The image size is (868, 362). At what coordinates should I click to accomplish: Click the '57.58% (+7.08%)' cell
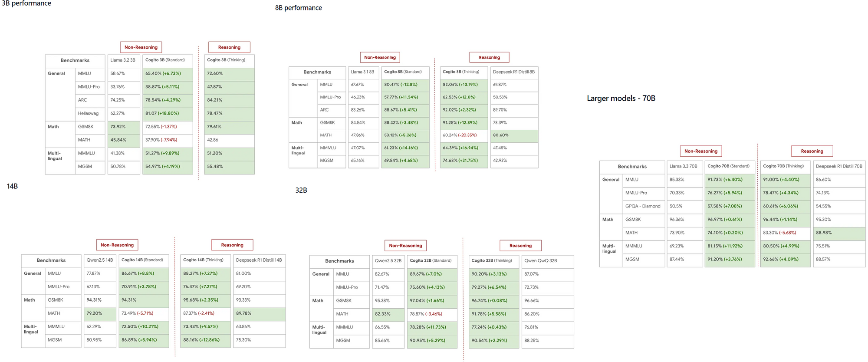pyautogui.click(x=730, y=207)
